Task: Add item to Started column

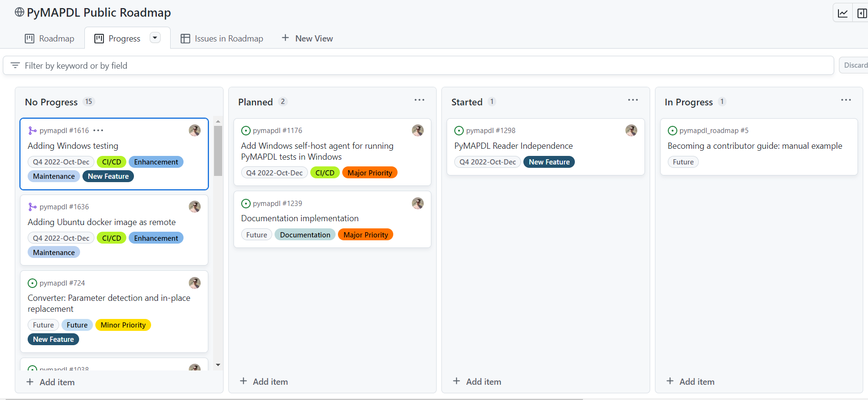Action: (x=477, y=382)
